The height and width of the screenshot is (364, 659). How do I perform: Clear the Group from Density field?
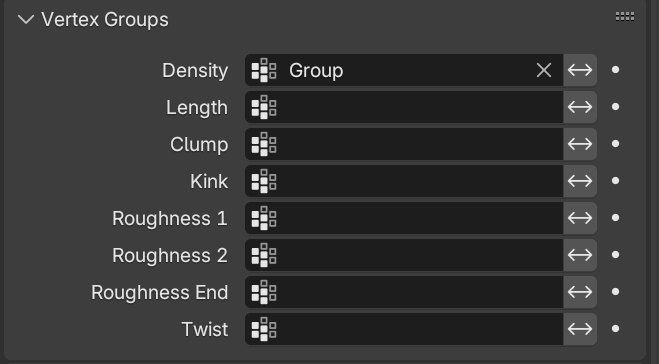(544, 70)
